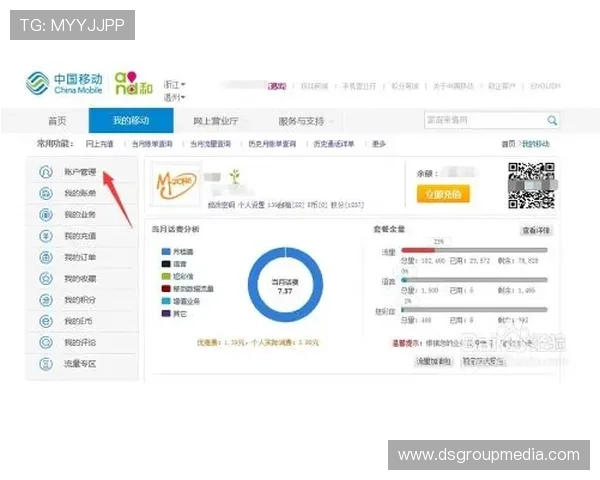This screenshot has height=480, width=600.
Task: Click the 我的收藏 star icon
Action: tap(46, 278)
